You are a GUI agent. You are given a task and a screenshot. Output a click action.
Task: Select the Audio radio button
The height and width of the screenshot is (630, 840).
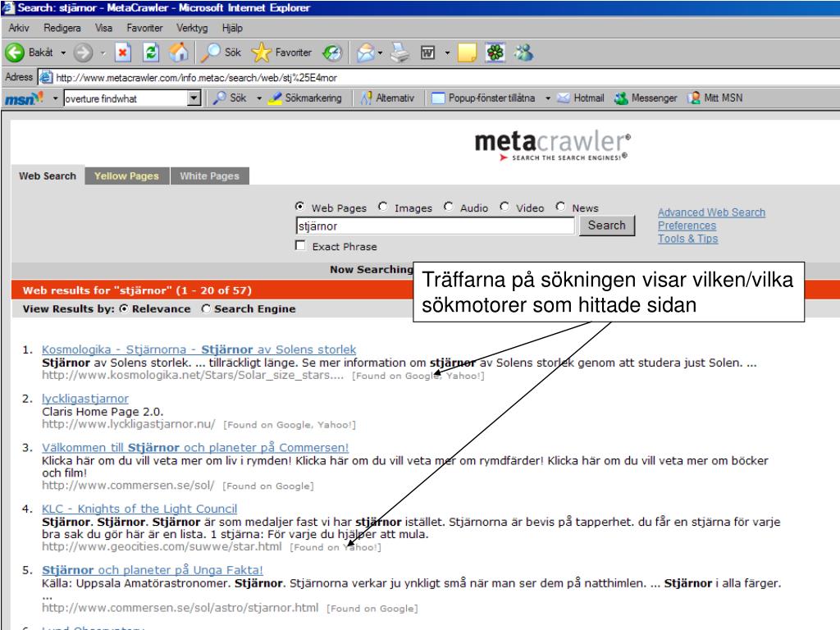pyautogui.click(x=449, y=206)
